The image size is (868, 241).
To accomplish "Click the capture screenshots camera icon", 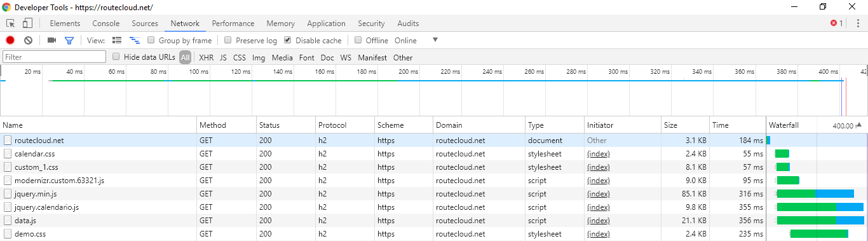I will pyautogui.click(x=52, y=40).
